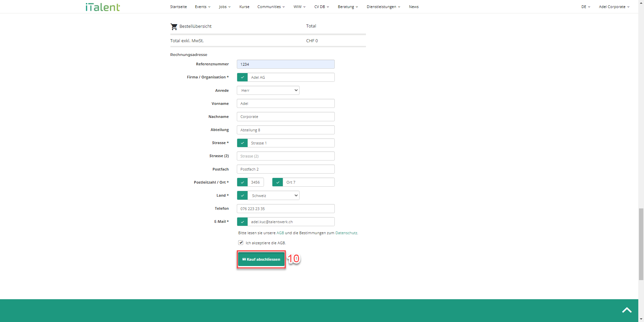The height and width of the screenshot is (322, 644).
Task: Click the scrollbar down arrow
Action: (641, 319)
